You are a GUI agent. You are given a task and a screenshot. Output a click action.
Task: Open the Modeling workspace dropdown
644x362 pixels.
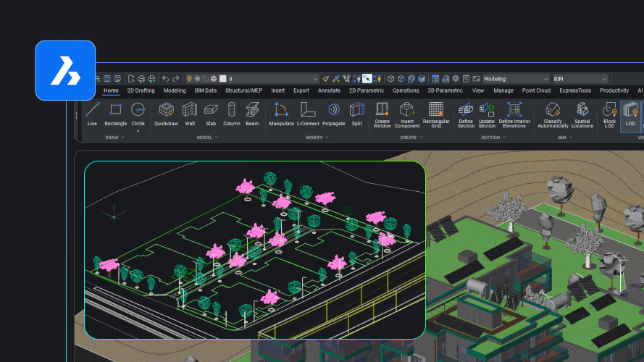coord(516,79)
